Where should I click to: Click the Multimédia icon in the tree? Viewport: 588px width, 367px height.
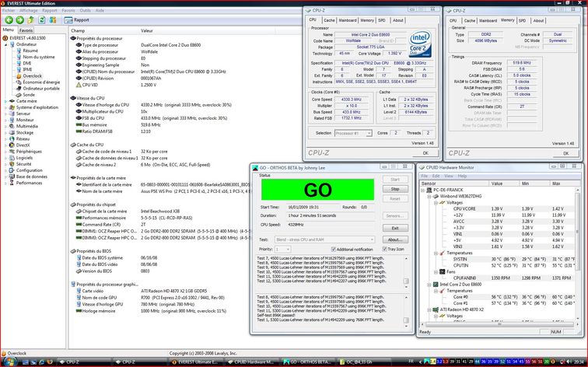(12, 126)
